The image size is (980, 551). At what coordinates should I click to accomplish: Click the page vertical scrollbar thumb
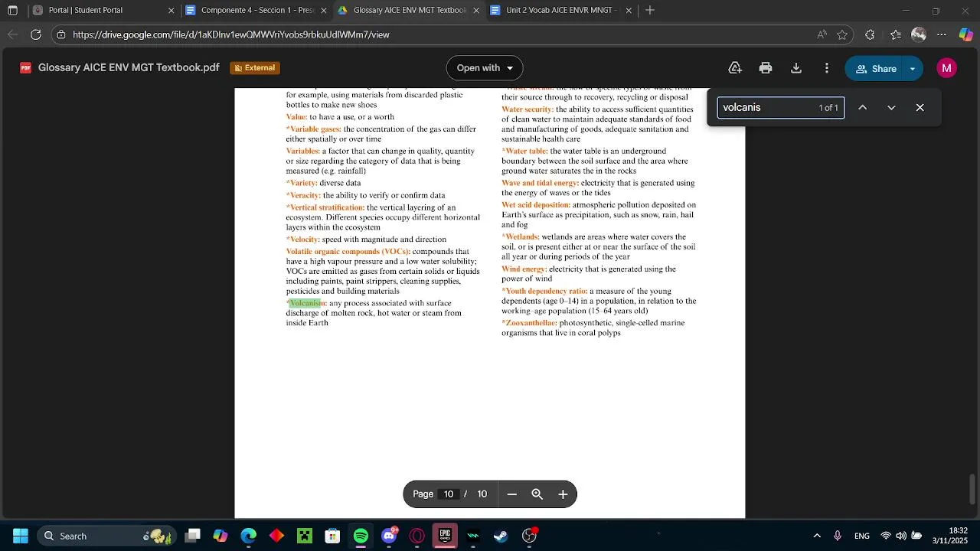pyautogui.click(x=972, y=490)
